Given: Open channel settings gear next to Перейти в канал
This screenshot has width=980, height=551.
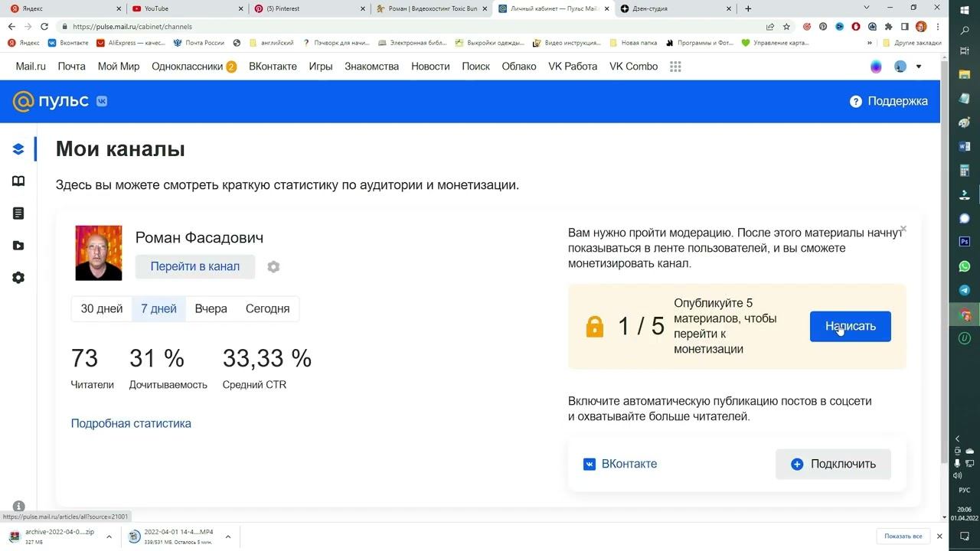Looking at the screenshot, I should coord(273,267).
